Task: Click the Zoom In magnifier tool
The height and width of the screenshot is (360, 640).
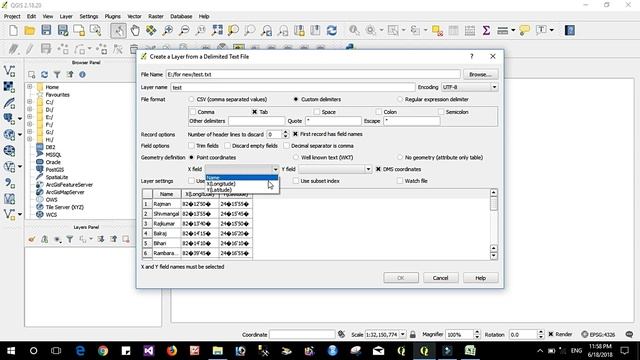Action: click(x=168, y=30)
